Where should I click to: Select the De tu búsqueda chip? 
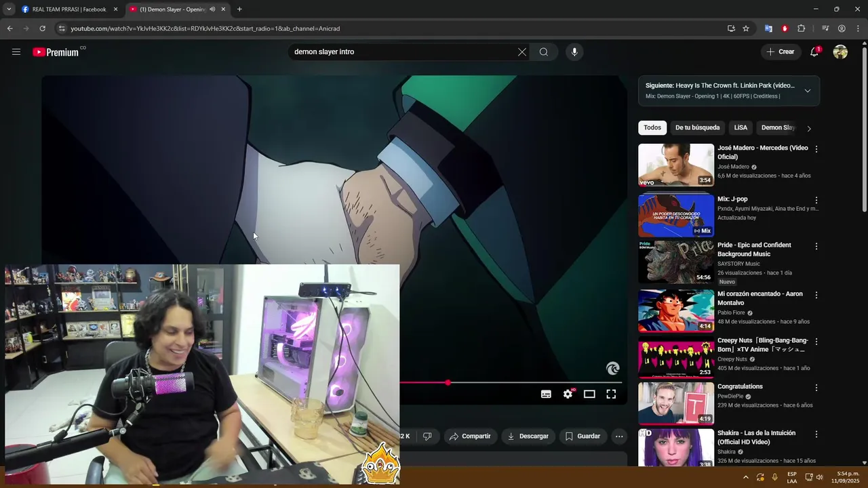(x=697, y=127)
